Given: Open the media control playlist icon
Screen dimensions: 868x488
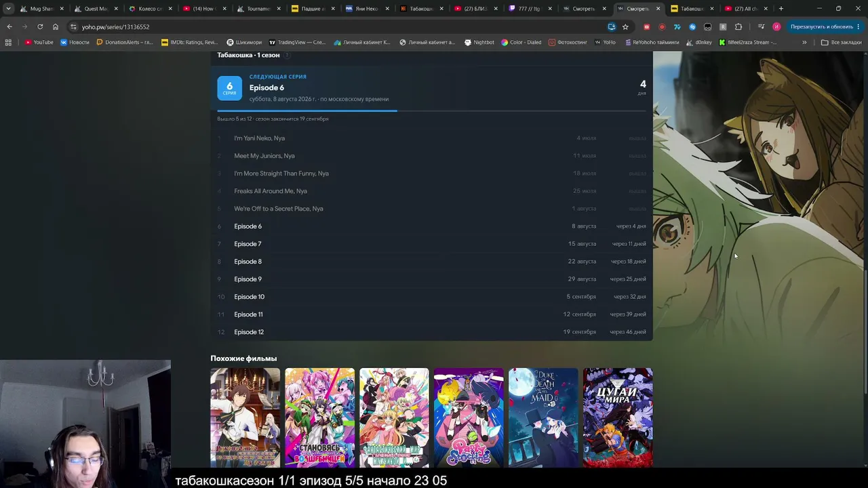Looking at the screenshot, I should (x=761, y=26).
